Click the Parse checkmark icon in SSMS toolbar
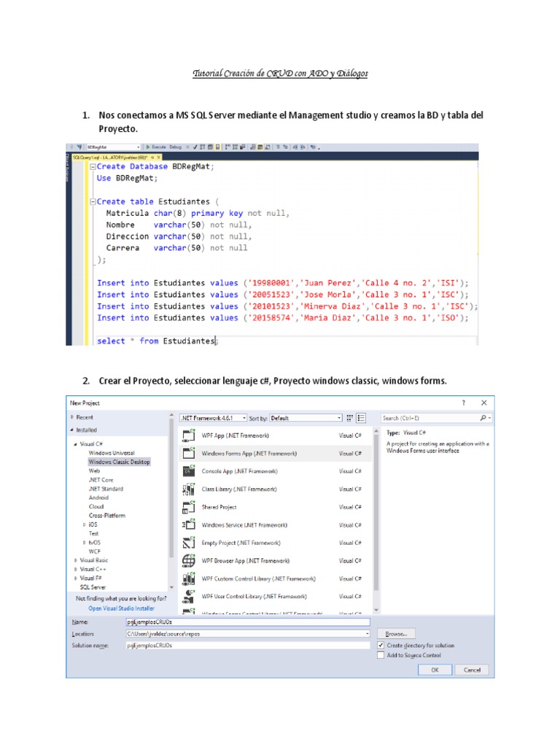 coord(195,147)
